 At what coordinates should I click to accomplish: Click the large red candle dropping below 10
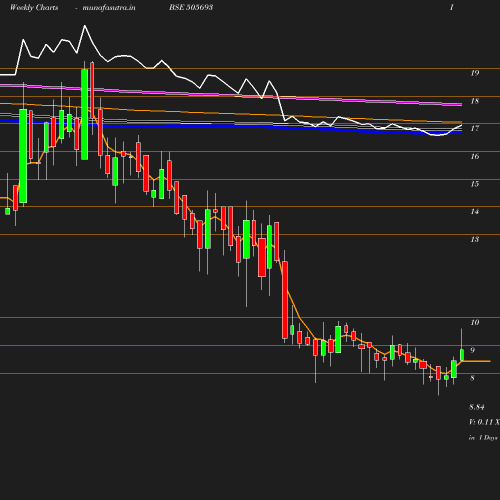(x=285, y=300)
